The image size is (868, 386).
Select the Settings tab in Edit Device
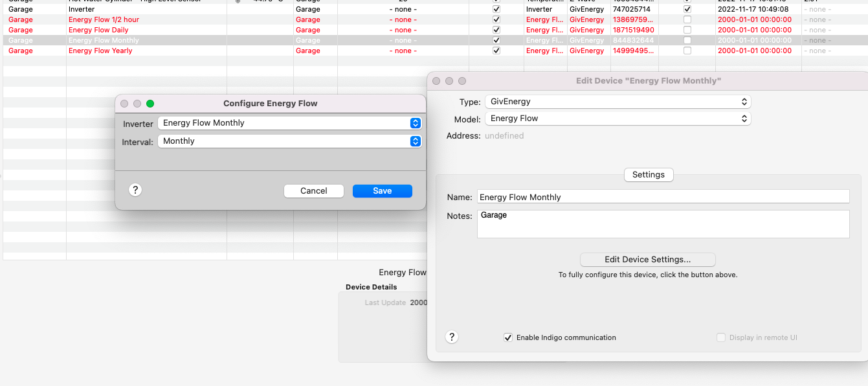(649, 175)
